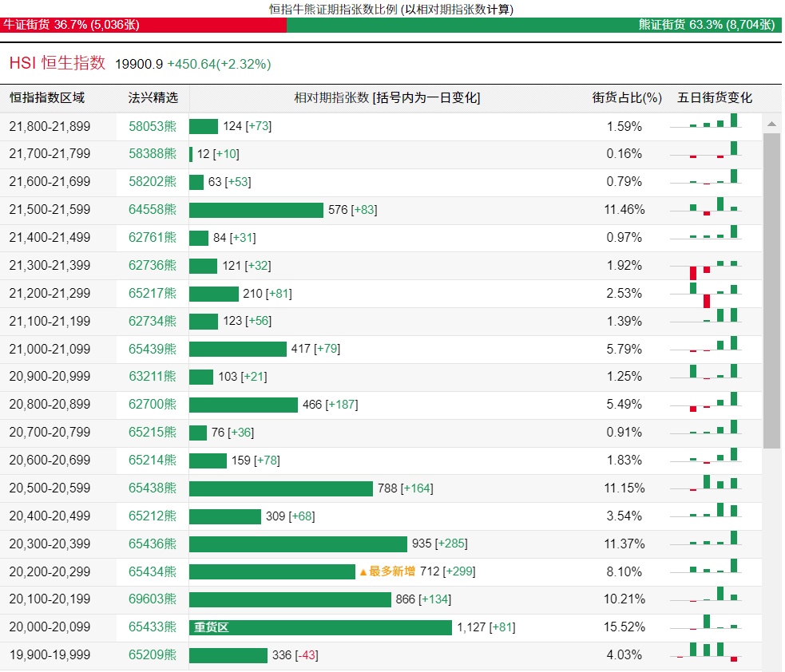The image size is (785, 672).
Task: Click the 866 [+134] bar
Action: coord(290,599)
